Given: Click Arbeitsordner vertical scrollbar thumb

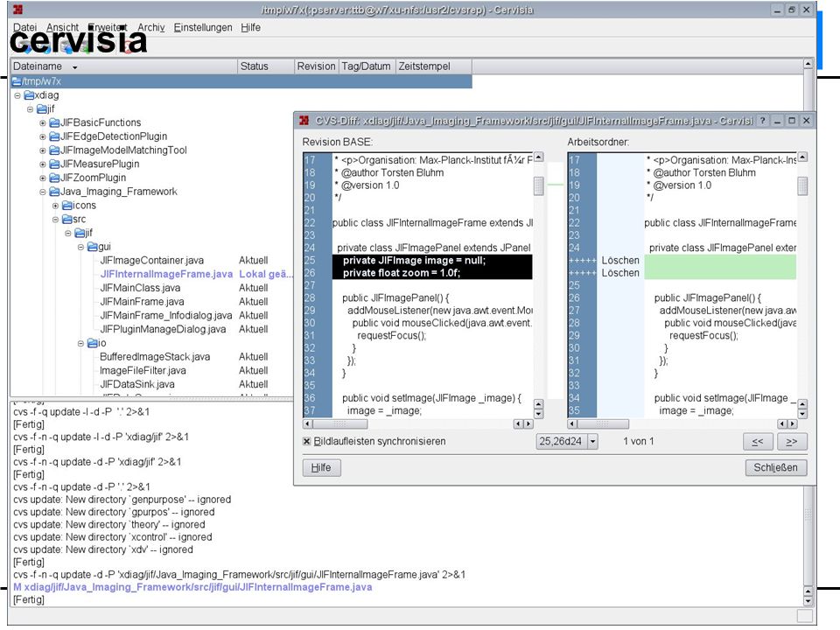Looking at the screenshot, I should point(802,186).
